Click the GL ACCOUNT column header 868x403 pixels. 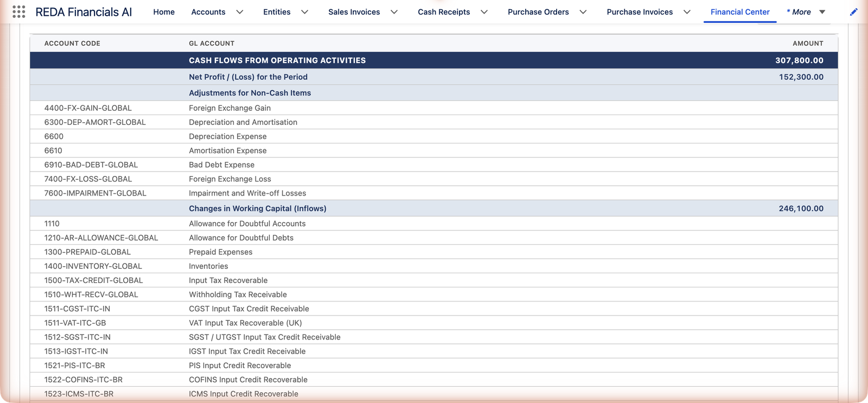212,43
